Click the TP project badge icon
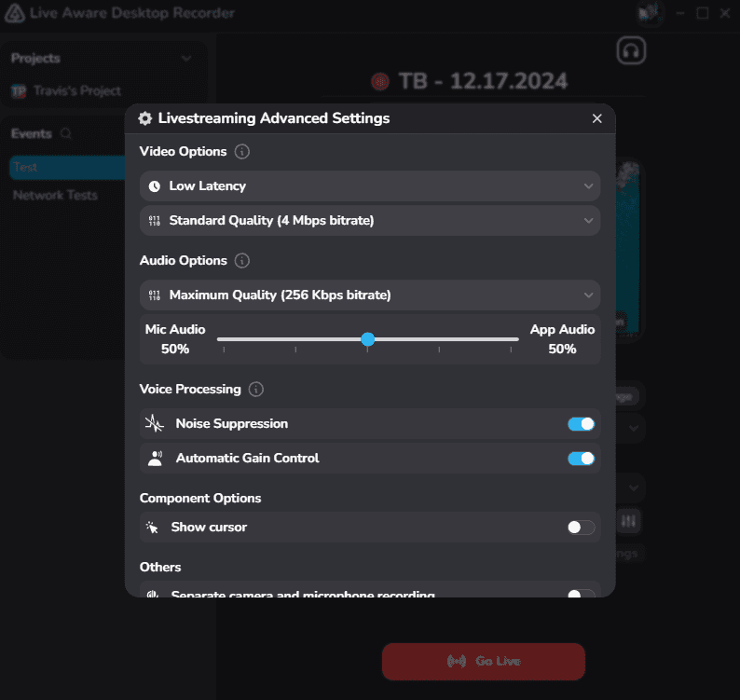The width and height of the screenshot is (740, 700). [x=19, y=91]
